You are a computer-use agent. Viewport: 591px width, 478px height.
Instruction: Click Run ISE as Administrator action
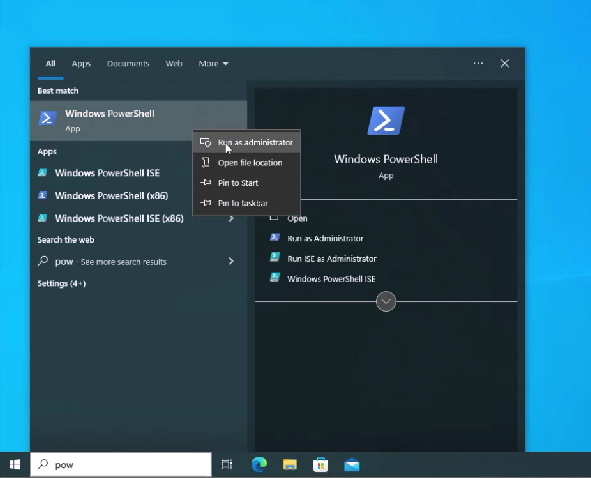(332, 259)
